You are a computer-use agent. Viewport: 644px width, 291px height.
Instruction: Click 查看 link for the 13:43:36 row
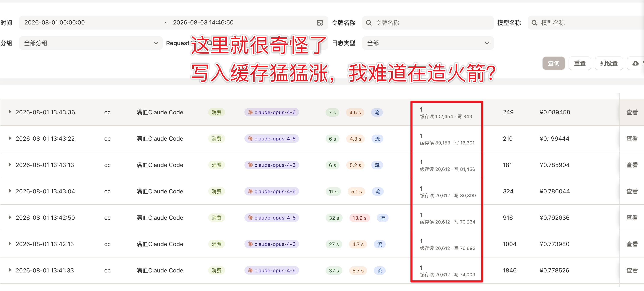point(632,112)
